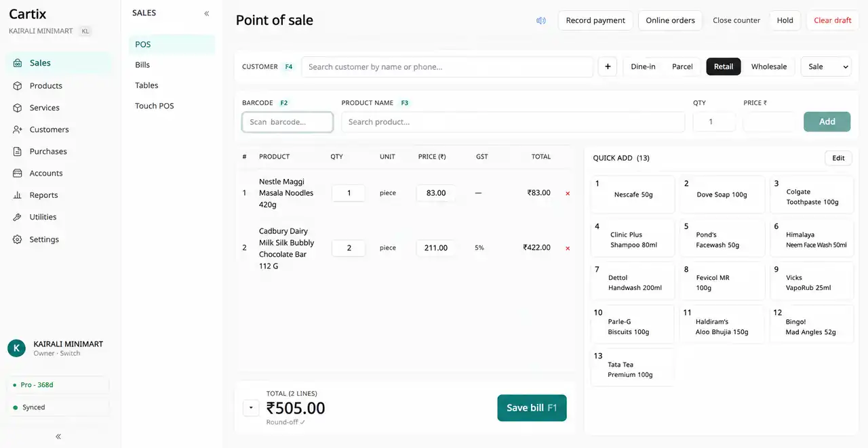The width and height of the screenshot is (868, 448).
Task: Select Parcel order type
Action: pyautogui.click(x=682, y=66)
